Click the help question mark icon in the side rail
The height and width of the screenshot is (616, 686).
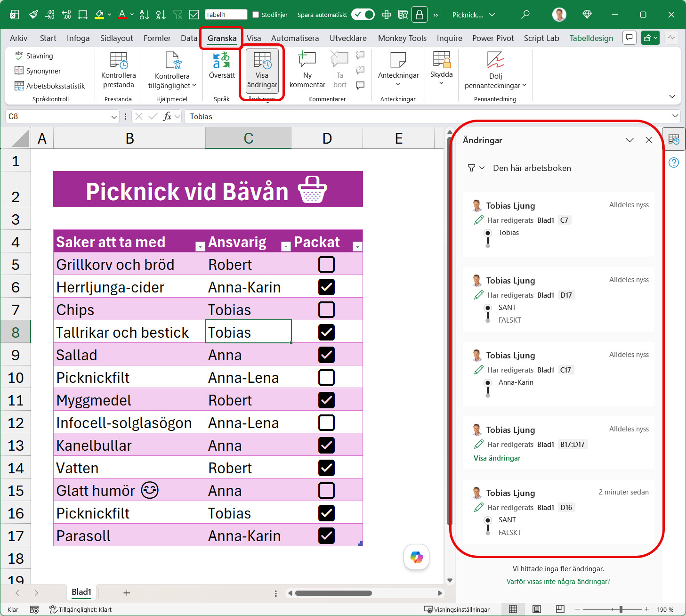point(674,162)
